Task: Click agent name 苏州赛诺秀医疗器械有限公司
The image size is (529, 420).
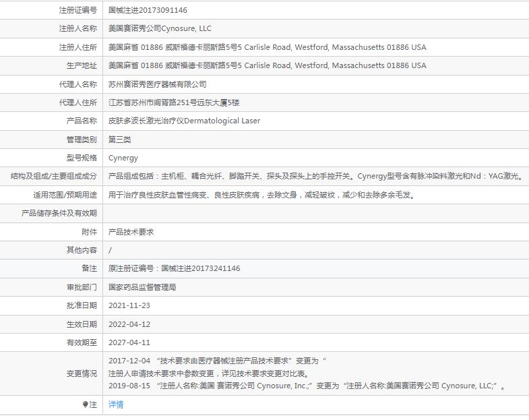Action: (x=157, y=84)
